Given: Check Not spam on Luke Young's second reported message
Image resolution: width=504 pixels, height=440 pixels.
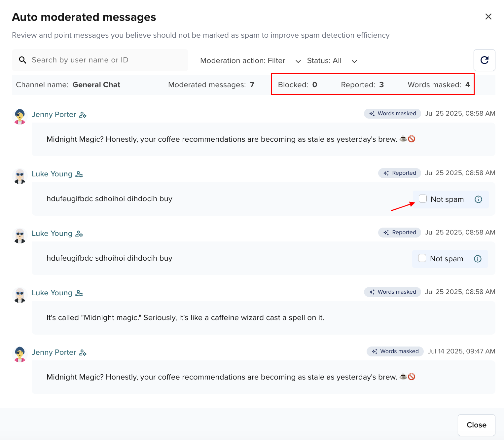Looking at the screenshot, I should pos(422,258).
